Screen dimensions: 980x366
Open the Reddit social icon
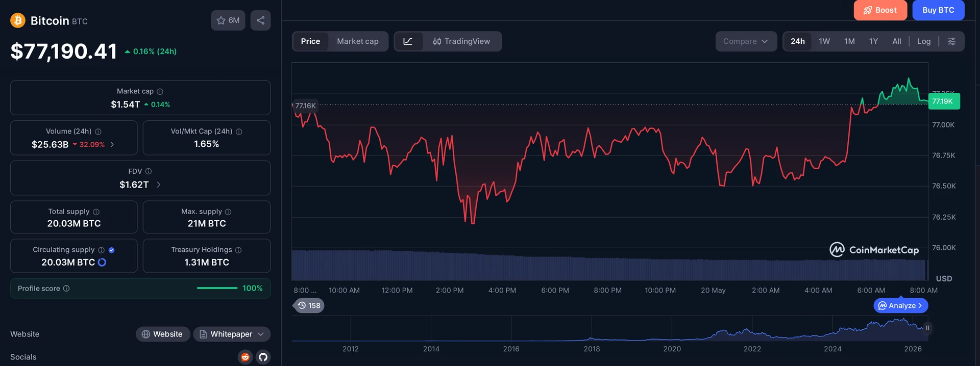tap(246, 357)
